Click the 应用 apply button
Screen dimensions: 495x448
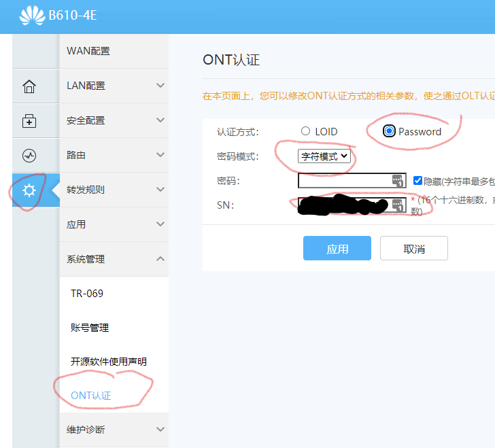(337, 249)
